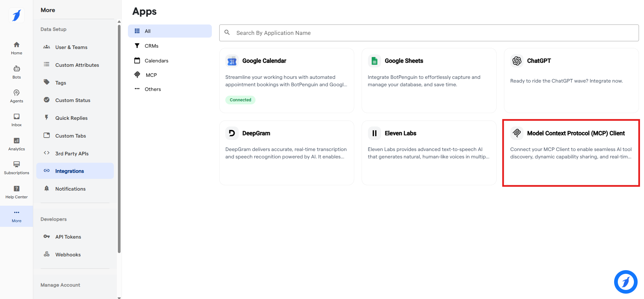
Task: Open the 3rd Party APIs menu item
Action: pos(72,154)
